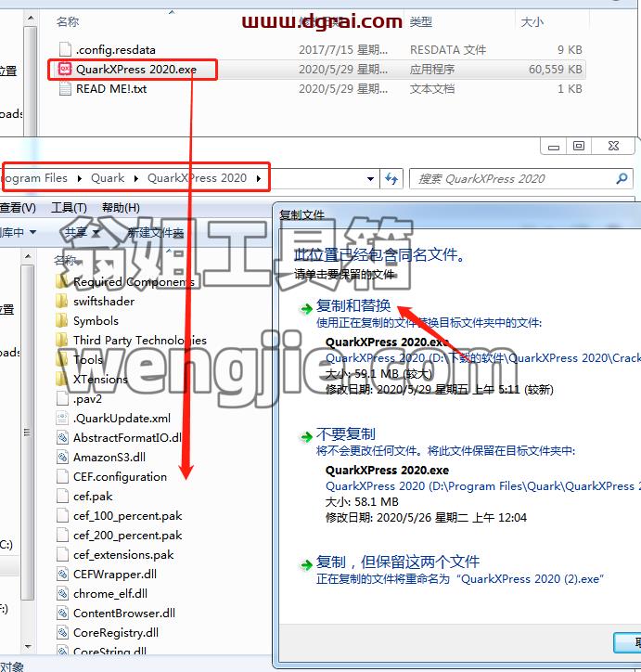This screenshot has height=672, width=641.
Task: Click 新建文件夹 toolbar button
Action: [x=156, y=232]
